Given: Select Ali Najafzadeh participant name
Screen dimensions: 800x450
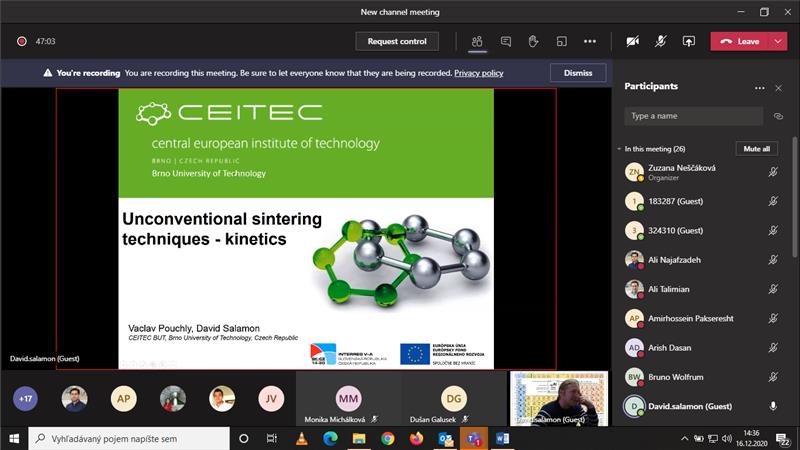Looking at the screenshot, I should coord(674,260).
